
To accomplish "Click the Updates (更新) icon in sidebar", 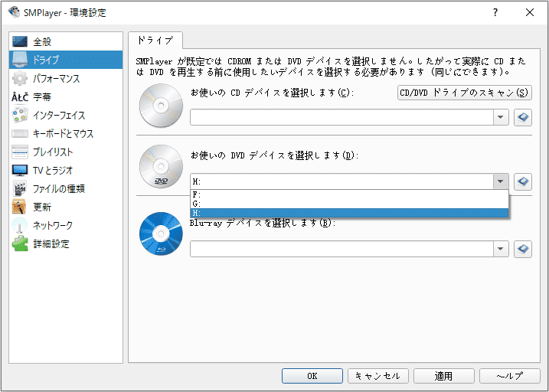I will (20, 207).
